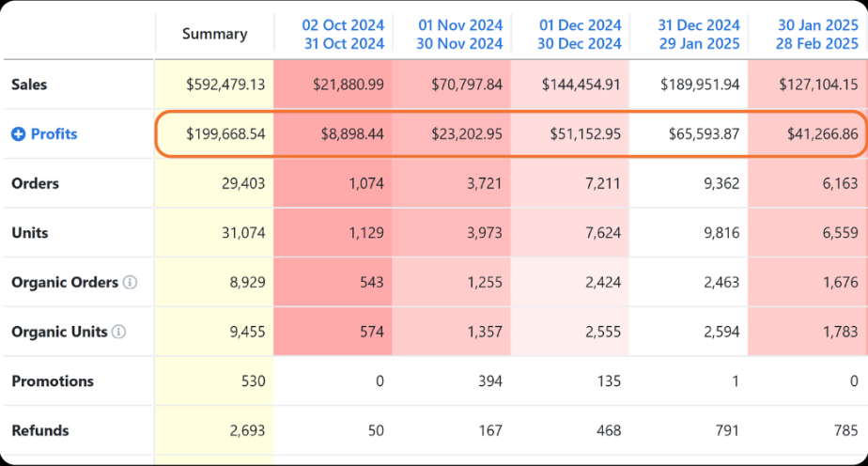This screenshot has width=868, height=466.
Task: Click organic units cell 2,594
Action: pos(721,332)
